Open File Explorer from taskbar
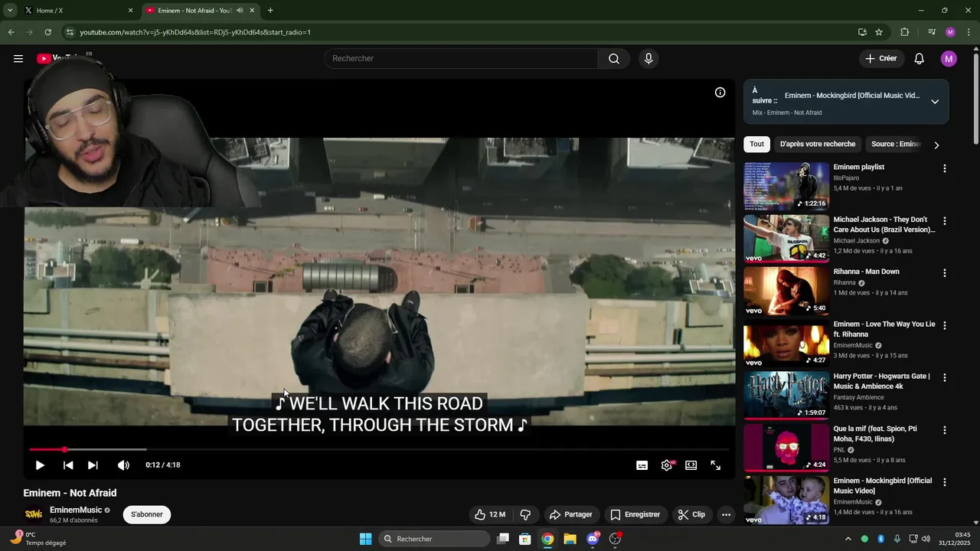This screenshot has height=551, width=980. [570, 539]
